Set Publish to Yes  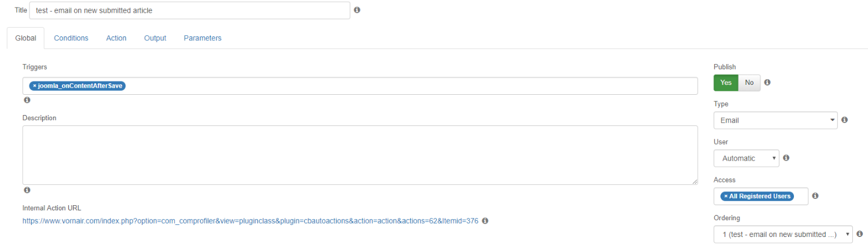(x=726, y=83)
